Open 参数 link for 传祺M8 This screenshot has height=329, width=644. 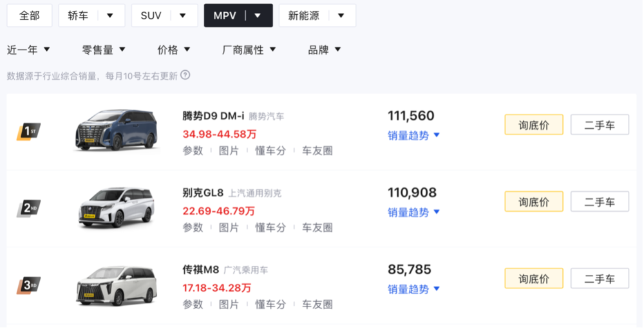pos(193,304)
